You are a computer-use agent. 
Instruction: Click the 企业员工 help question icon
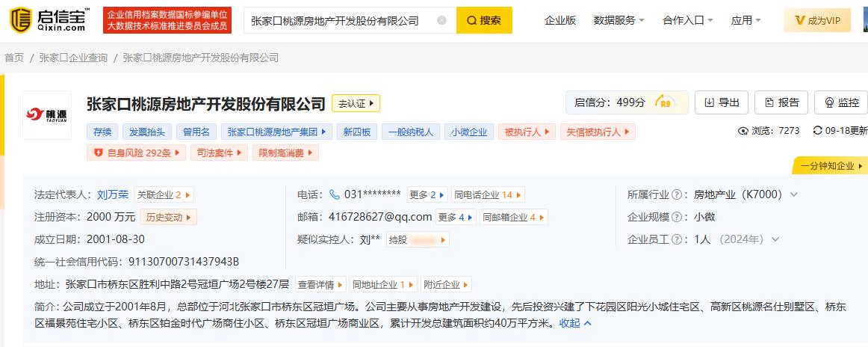point(676,239)
